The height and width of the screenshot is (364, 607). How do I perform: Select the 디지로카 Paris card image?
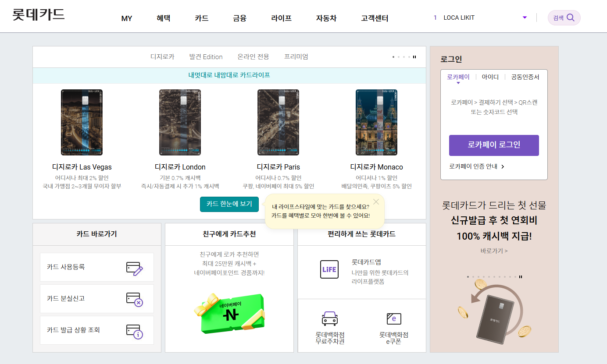(279, 123)
